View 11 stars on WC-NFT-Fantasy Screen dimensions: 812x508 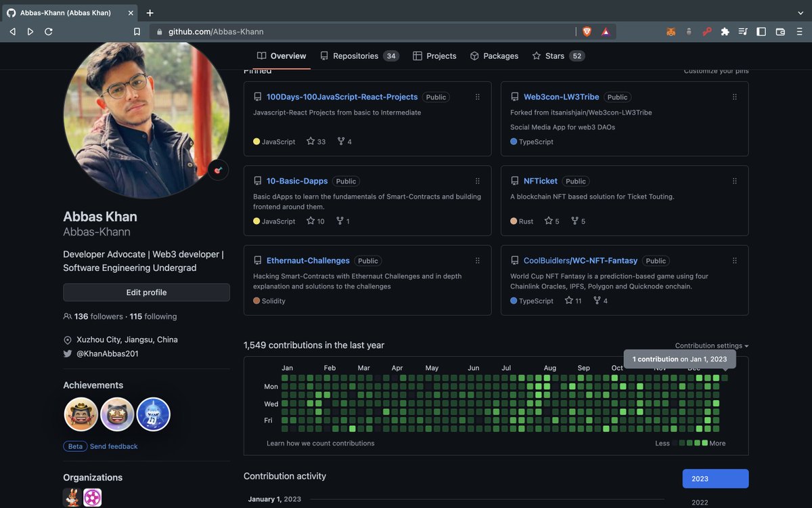[x=573, y=301]
